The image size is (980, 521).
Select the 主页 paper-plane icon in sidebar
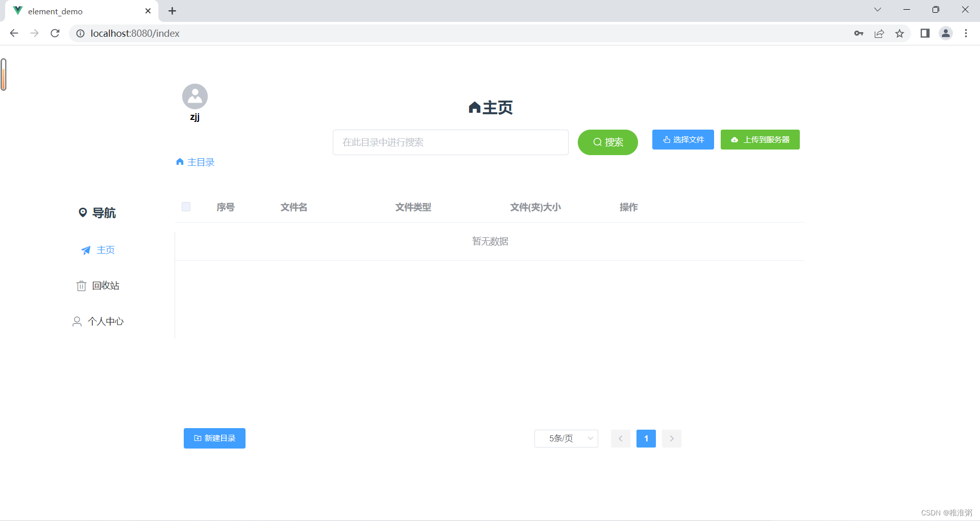point(85,250)
